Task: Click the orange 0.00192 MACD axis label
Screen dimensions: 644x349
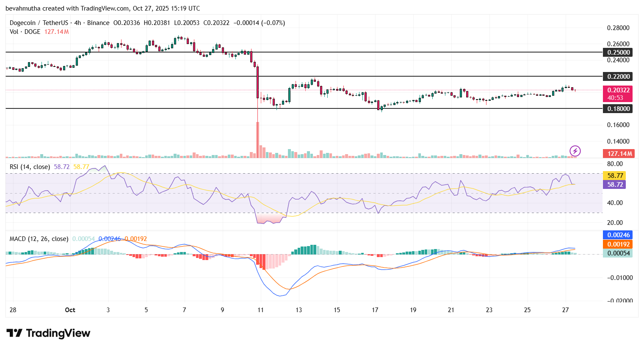Action: click(618, 244)
